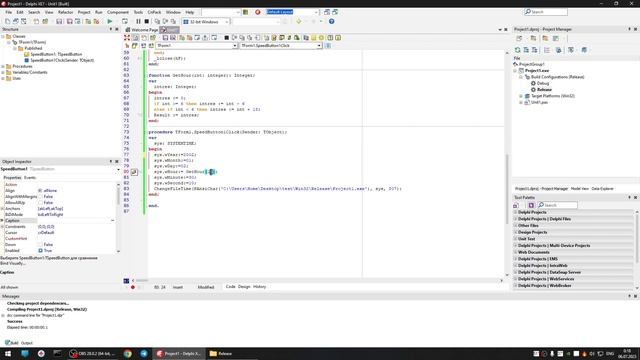Toggle the AllowAllUp checkbox

[x=40, y=202]
